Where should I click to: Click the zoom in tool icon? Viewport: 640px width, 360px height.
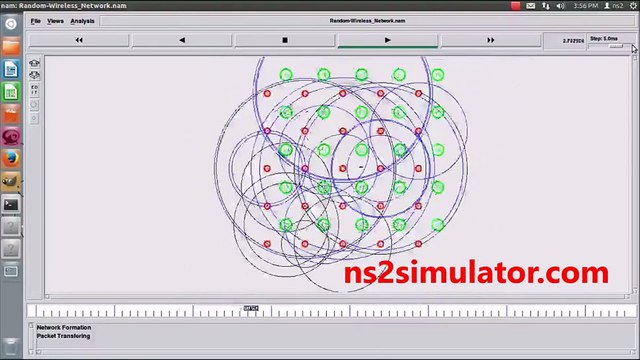pyautogui.click(x=34, y=63)
